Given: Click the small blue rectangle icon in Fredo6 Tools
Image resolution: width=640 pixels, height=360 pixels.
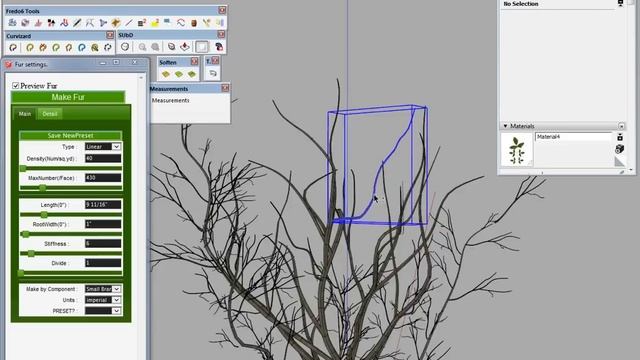Looking at the screenshot, I should click(167, 21).
